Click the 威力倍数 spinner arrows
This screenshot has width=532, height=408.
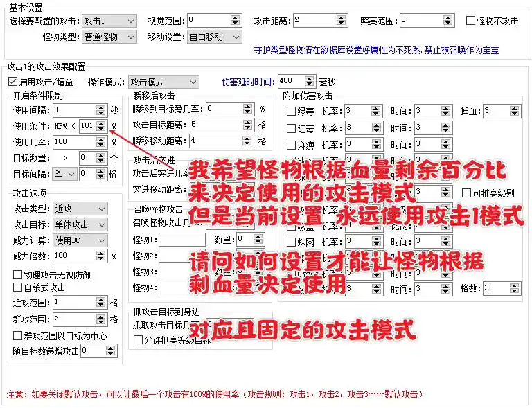[100, 256]
